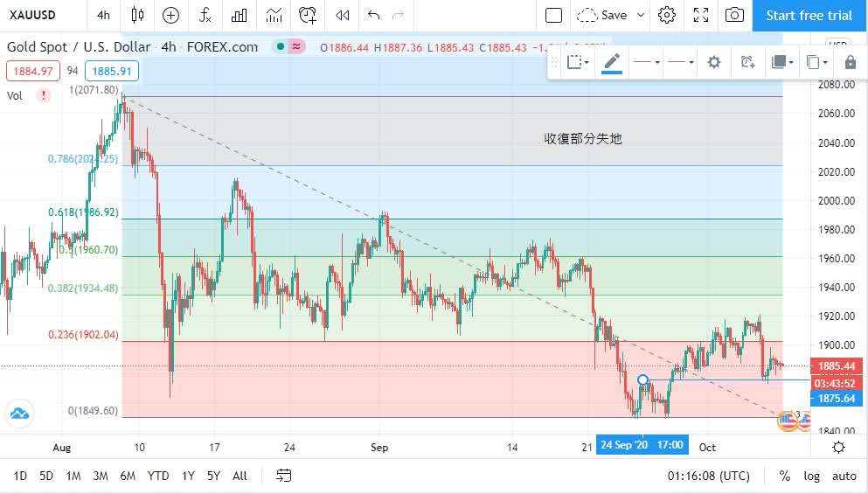
Task: Undo the last chart action
Action: pyautogui.click(x=374, y=15)
